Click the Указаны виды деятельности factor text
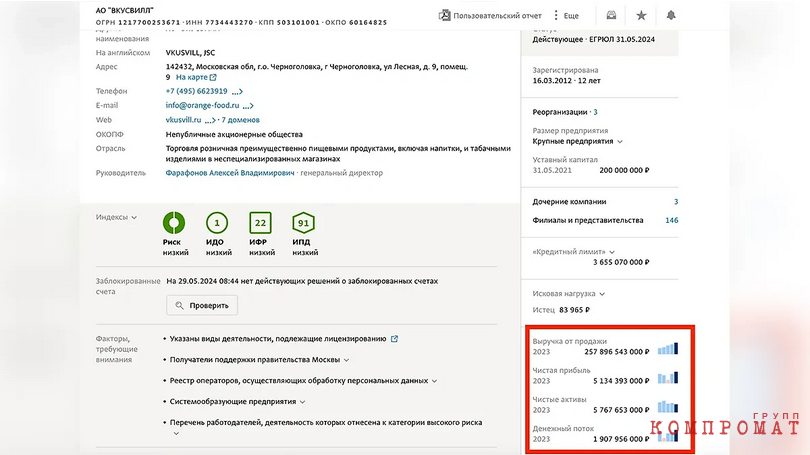 coord(278,339)
